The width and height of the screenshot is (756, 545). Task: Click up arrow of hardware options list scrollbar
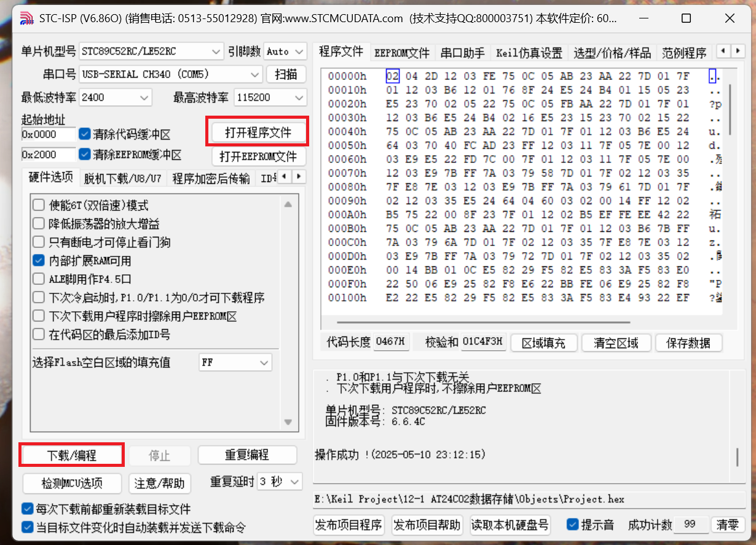click(288, 205)
